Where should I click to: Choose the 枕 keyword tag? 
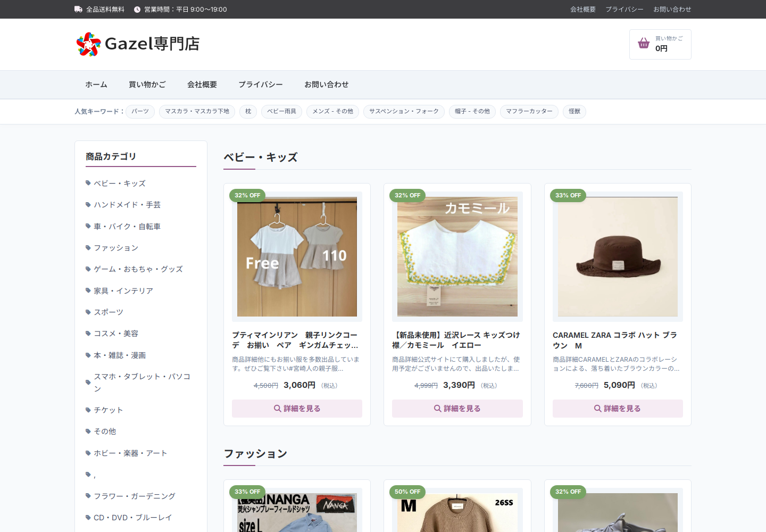[x=248, y=111]
